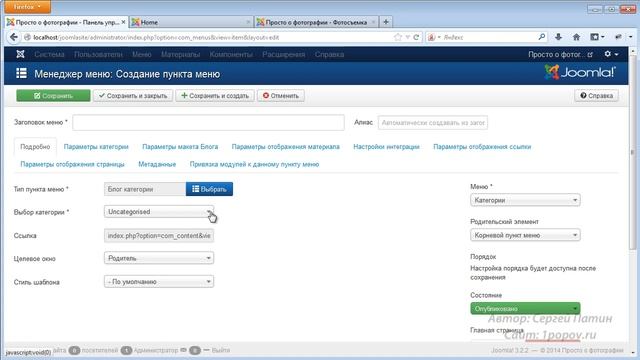Open the Компоненты menu
640x360 pixels.
click(x=231, y=54)
